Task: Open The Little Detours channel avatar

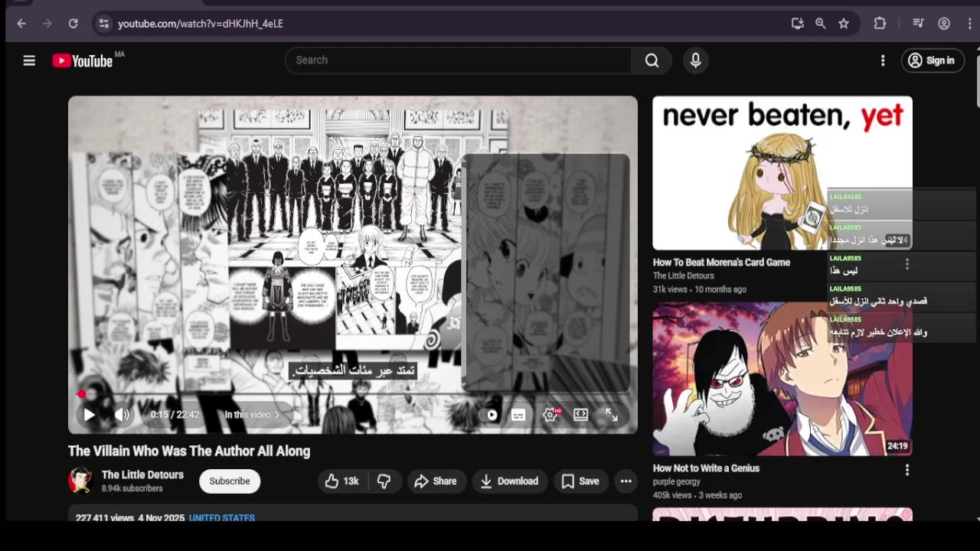Action: click(x=80, y=481)
